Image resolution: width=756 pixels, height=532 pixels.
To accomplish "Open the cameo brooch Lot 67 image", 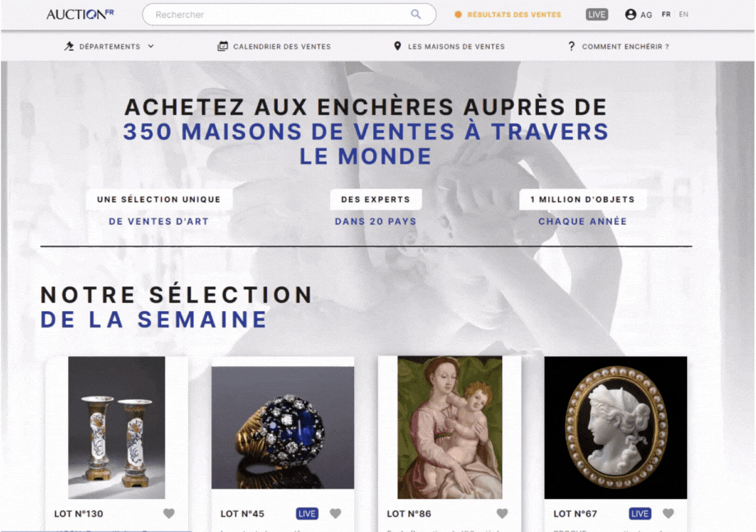I will (x=615, y=428).
